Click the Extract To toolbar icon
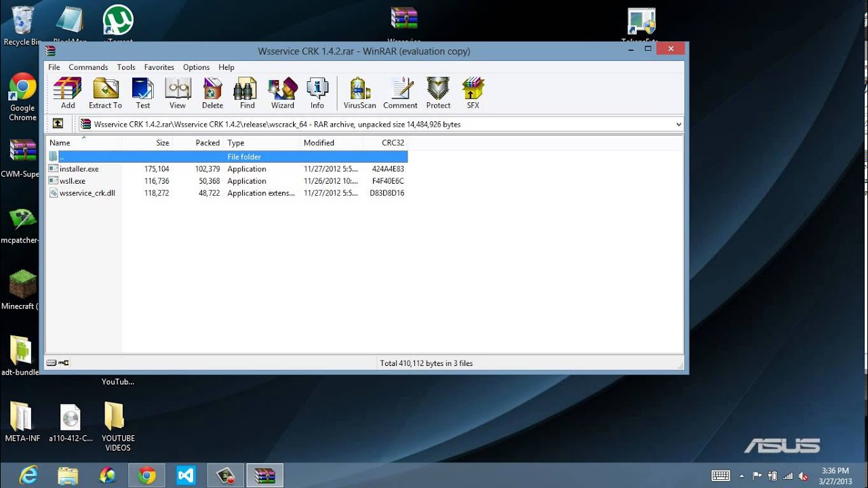Screen dimensions: 868x488 click(x=105, y=93)
